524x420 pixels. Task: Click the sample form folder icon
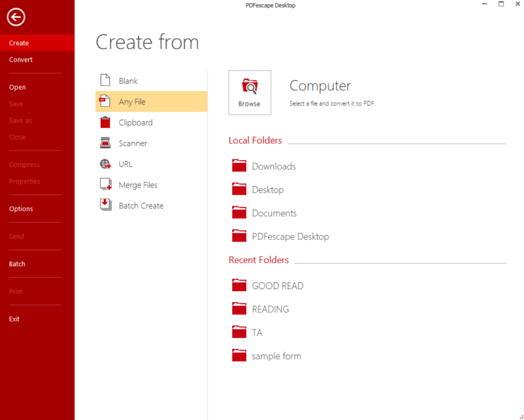click(239, 356)
